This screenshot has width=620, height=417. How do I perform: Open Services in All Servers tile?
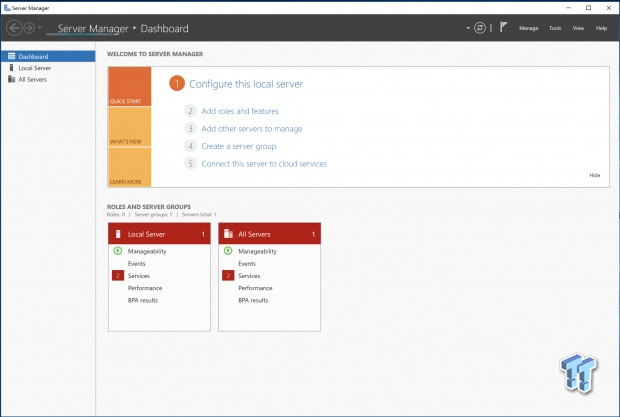pos(249,276)
